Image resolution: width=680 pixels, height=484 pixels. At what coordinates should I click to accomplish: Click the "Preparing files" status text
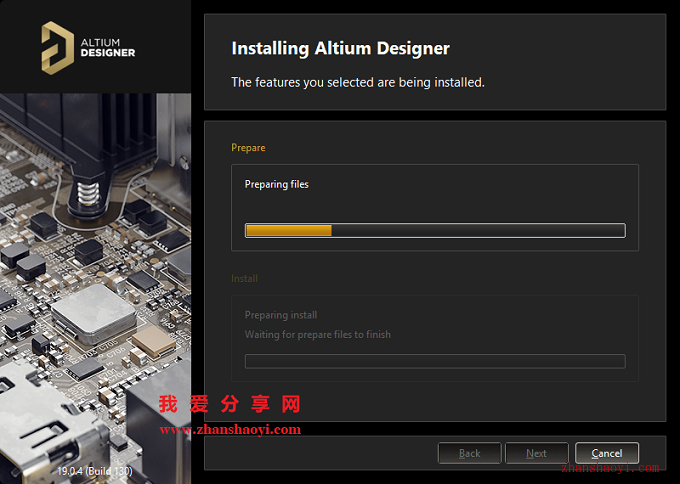(277, 184)
